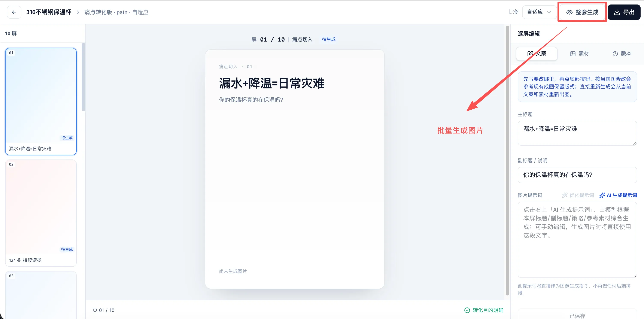Image resolution: width=644 pixels, height=319 pixels.
Task: Click the 痛点切入 · 01 card caption
Action: [236, 67]
